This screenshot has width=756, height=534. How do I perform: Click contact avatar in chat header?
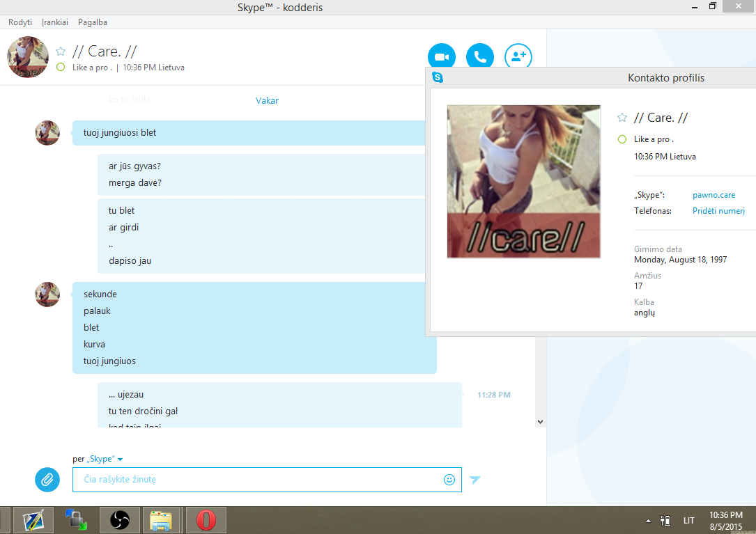[28, 57]
